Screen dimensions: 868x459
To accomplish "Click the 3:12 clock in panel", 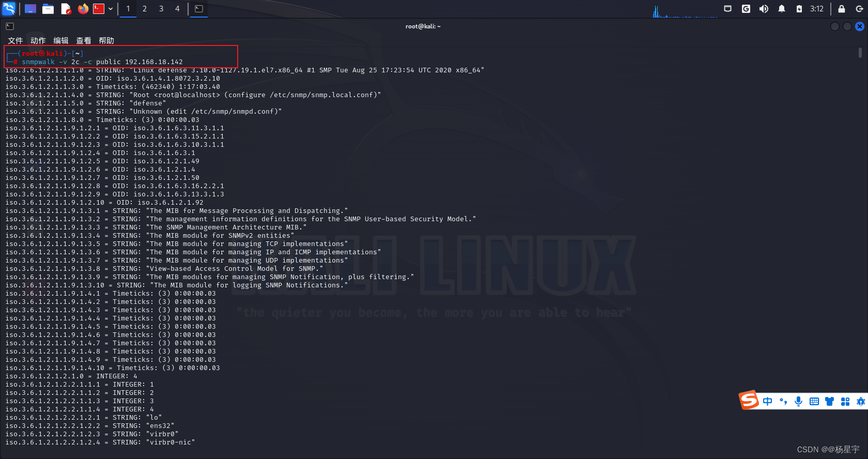I will [x=817, y=9].
